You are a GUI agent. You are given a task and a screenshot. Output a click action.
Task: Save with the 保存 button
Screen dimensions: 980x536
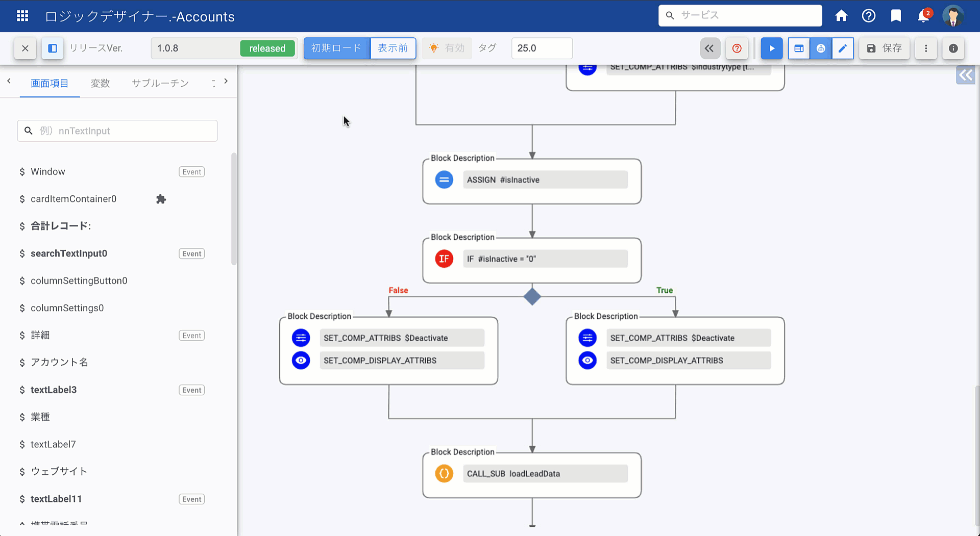885,48
